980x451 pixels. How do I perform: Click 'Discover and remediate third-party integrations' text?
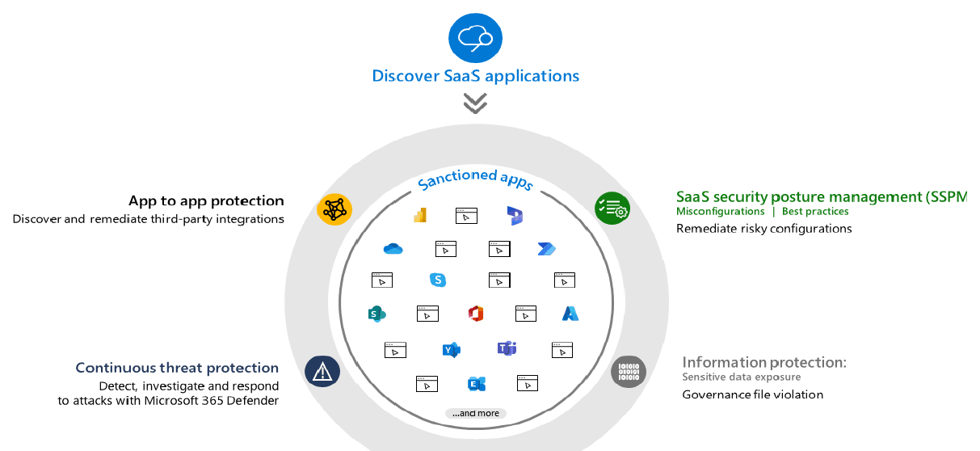coord(149,219)
